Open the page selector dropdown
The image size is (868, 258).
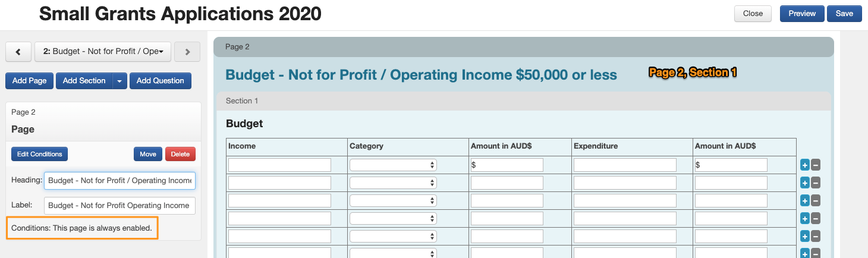[x=103, y=52]
